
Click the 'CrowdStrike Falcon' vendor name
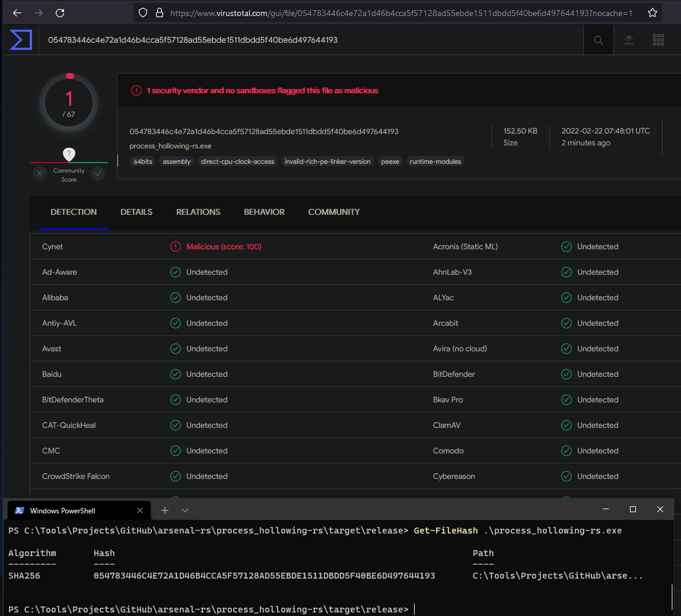coord(75,476)
